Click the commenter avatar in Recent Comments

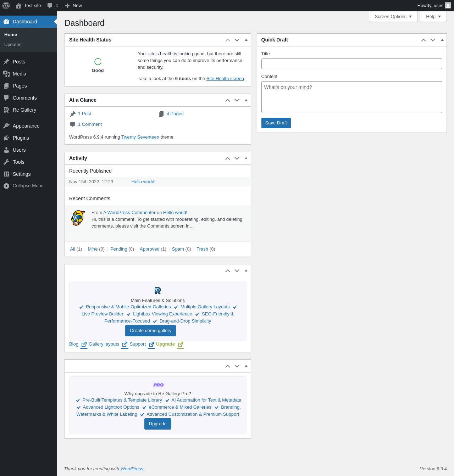click(78, 218)
